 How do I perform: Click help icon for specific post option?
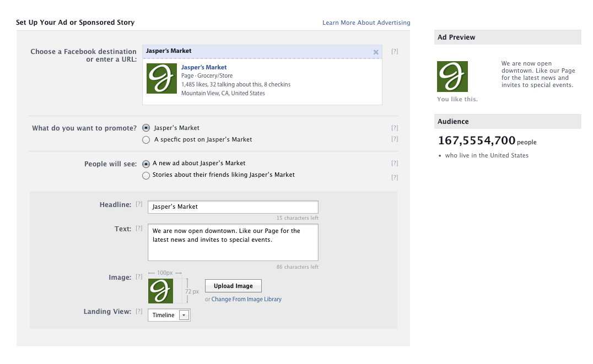(395, 139)
